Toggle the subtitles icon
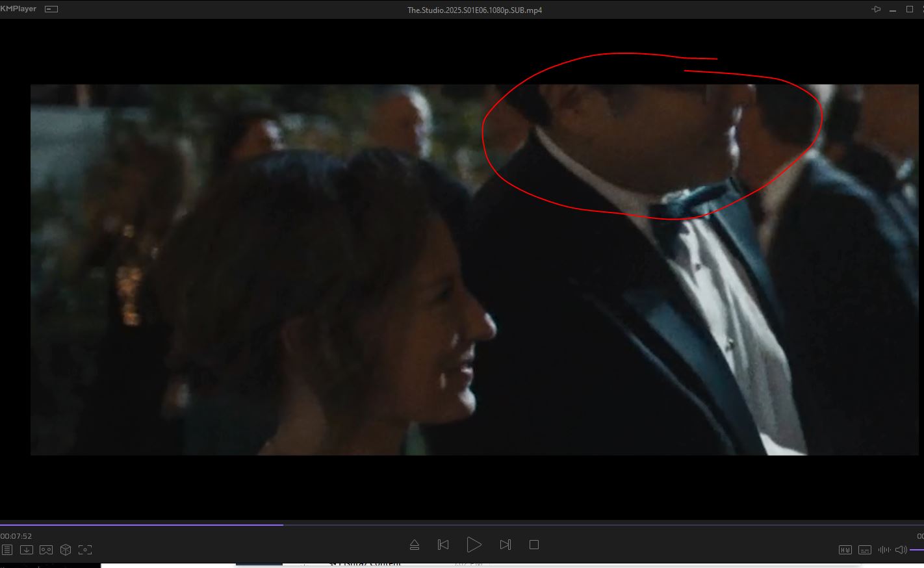924x568 pixels. pos(865,550)
